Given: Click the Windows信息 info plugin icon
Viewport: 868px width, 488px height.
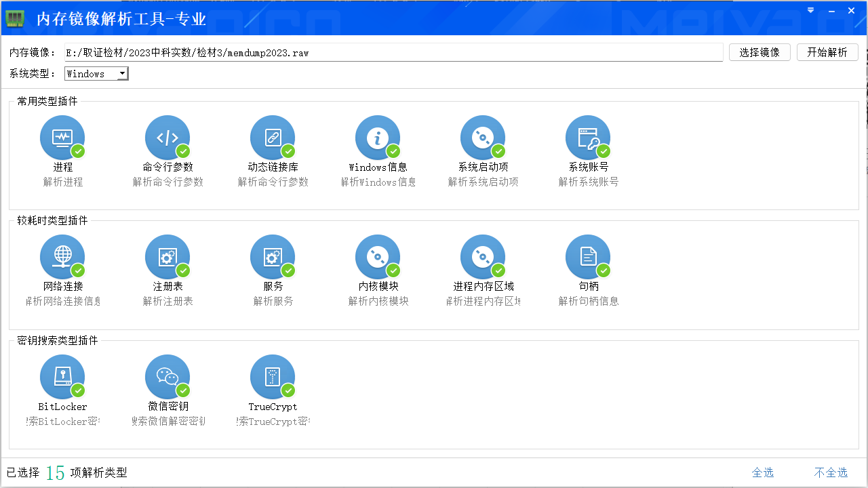Looking at the screenshot, I should pyautogui.click(x=378, y=138).
